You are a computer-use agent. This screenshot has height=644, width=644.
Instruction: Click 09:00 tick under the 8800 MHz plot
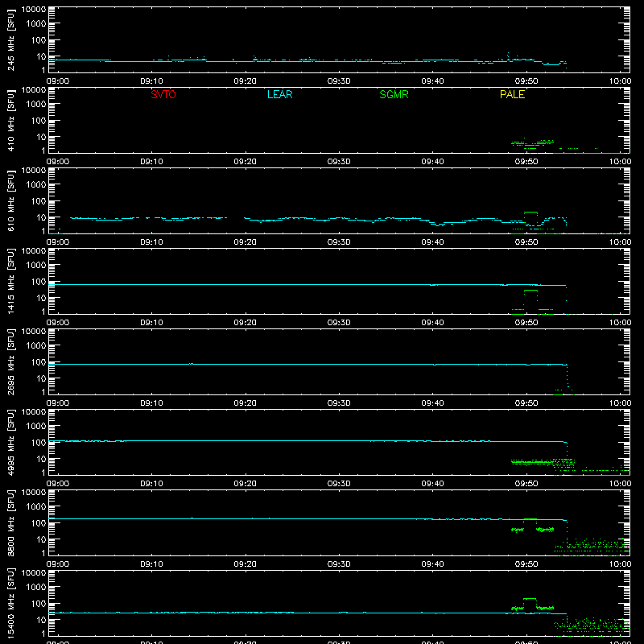click(x=58, y=564)
